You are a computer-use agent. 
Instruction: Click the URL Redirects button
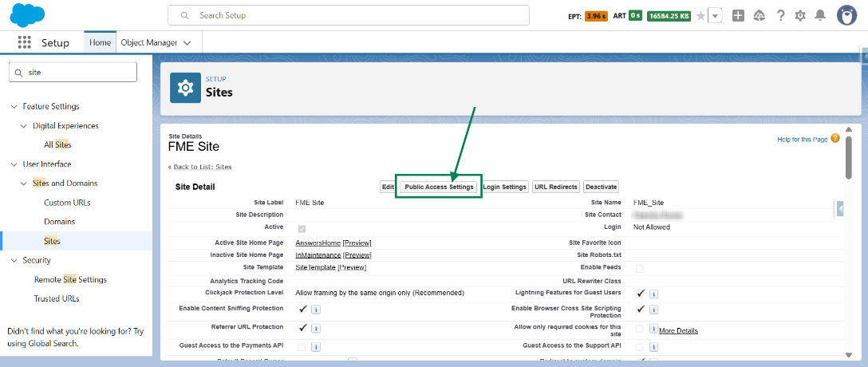point(556,187)
